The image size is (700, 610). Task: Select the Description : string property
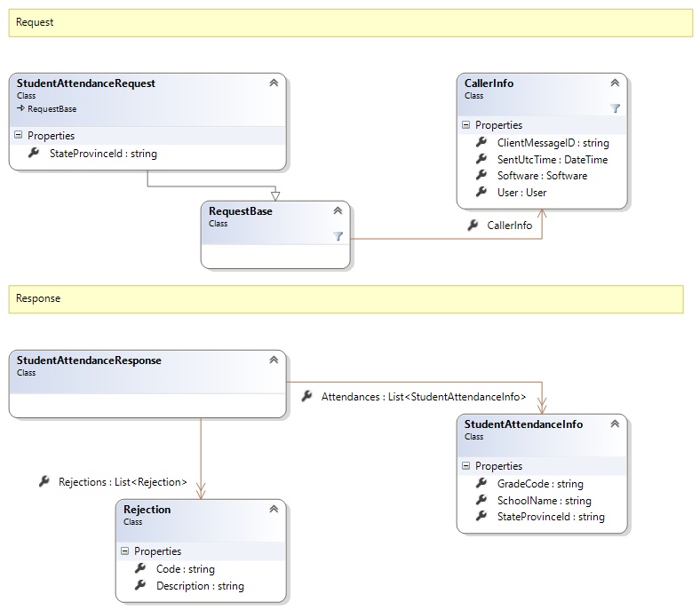coord(199,586)
